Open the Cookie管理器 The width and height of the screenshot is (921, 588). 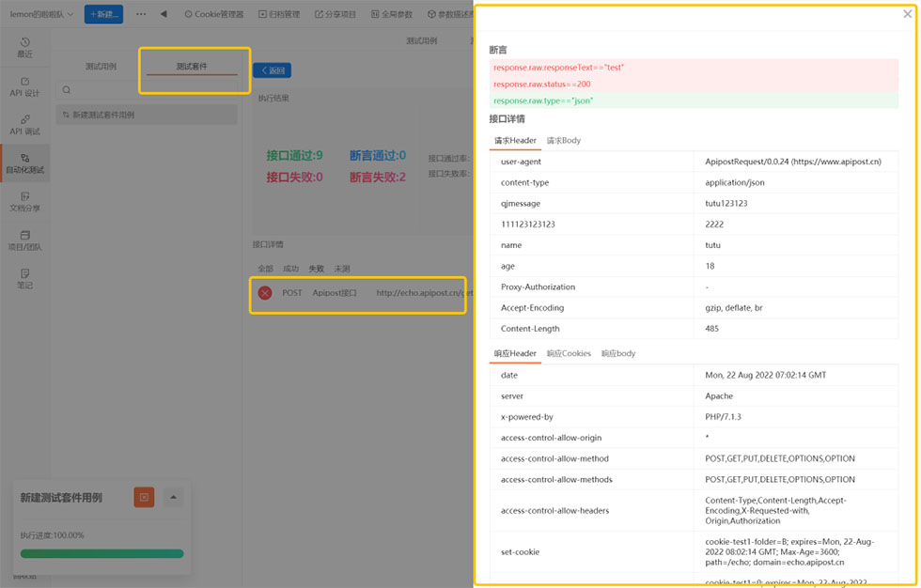pos(214,14)
